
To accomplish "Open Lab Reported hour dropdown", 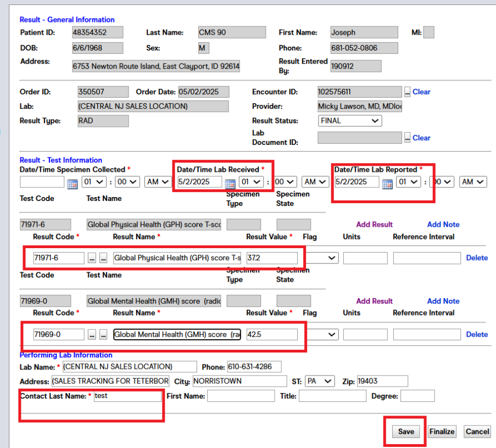I will pyautogui.click(x=408, y=182).
